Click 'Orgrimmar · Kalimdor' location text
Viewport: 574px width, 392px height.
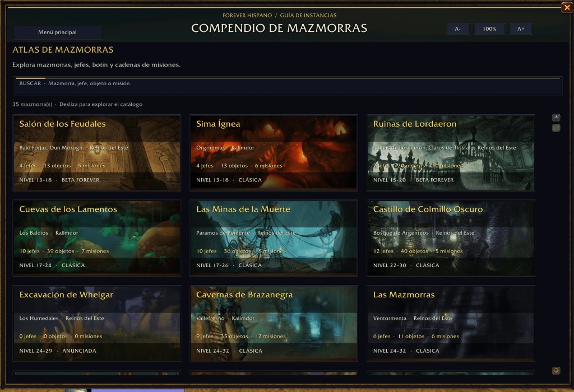(x=225, y=148)
